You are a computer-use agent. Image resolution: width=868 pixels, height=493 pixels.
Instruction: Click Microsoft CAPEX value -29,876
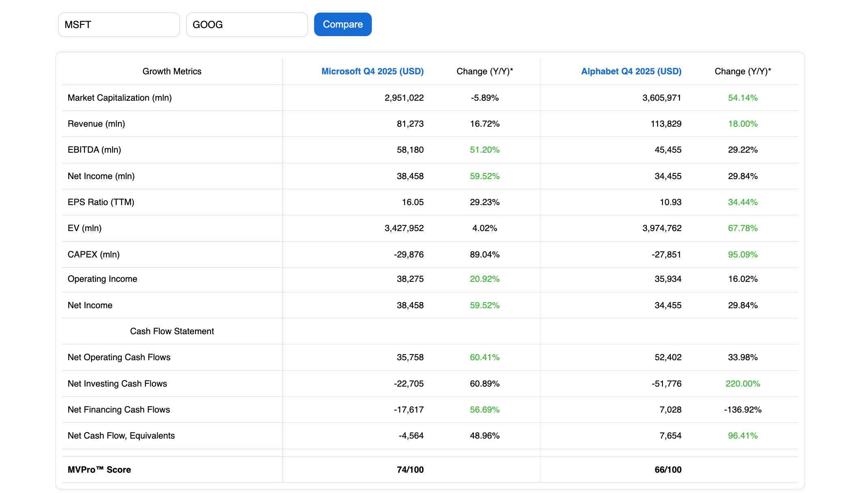(408, 255)
